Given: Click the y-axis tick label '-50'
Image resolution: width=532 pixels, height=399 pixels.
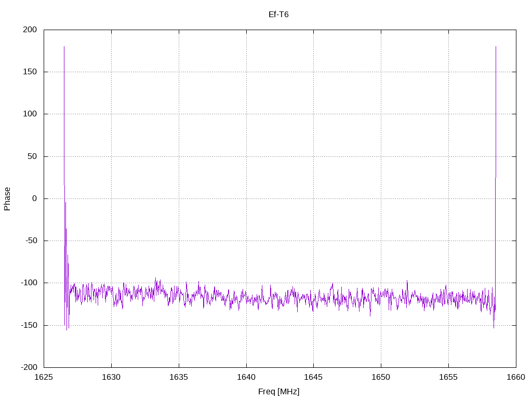Looking at the screenshot, I should [x=31, y=241].
